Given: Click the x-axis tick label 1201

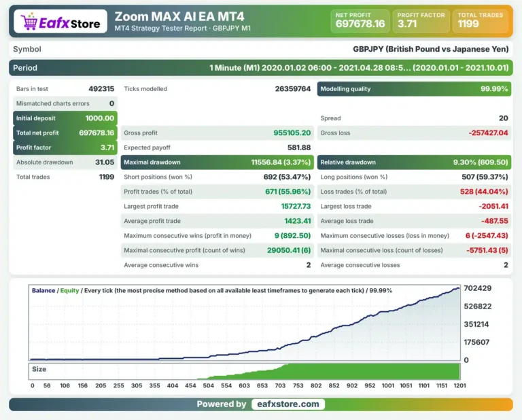Looking at the screenshot, I should (x=459, y=385).
